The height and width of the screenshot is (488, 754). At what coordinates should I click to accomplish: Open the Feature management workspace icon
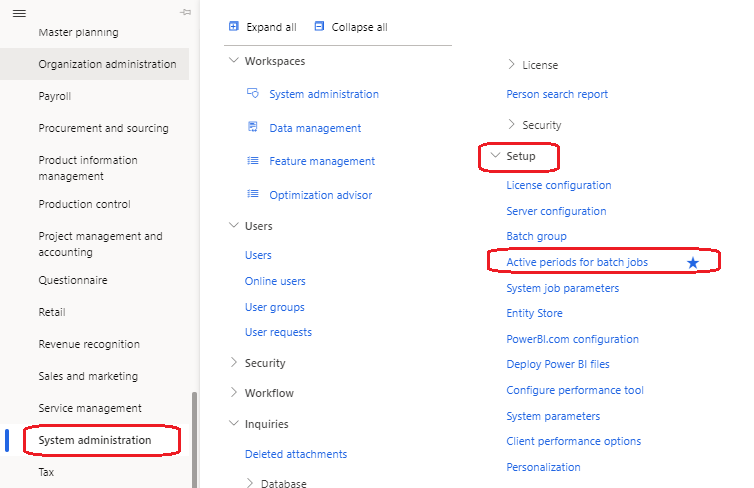[x=253, y=161]
